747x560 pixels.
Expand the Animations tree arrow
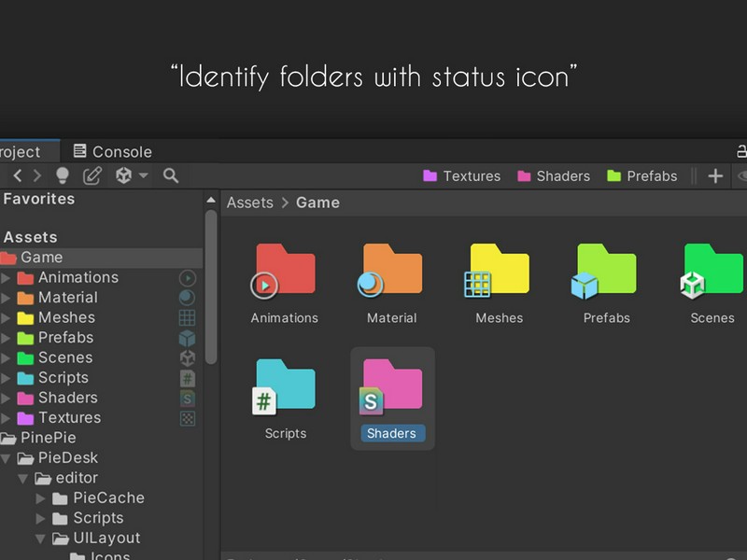[6, 277]
